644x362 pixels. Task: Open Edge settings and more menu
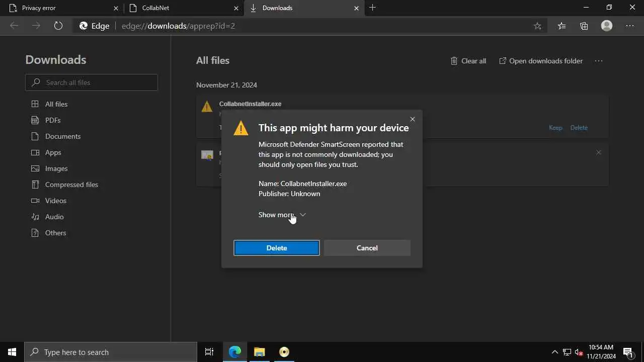(630, 26)
